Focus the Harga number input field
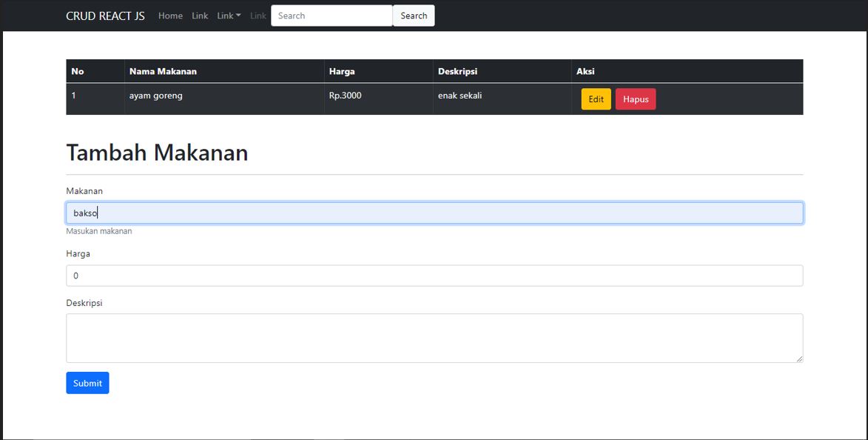868x440 pixels. (434, 276)
